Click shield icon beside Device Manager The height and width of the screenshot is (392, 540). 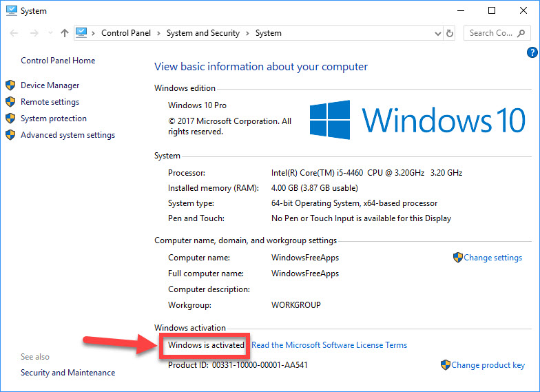(11, 85)
